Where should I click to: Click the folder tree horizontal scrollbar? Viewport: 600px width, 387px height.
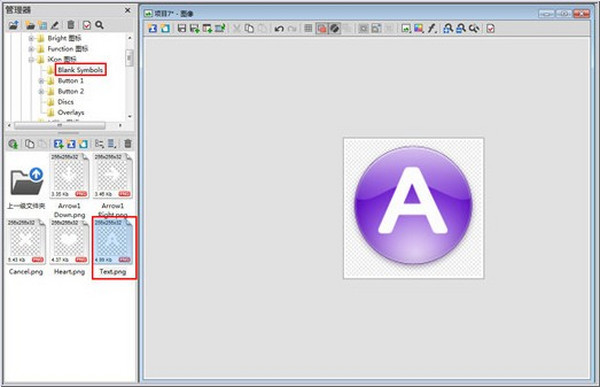[60, 126]
